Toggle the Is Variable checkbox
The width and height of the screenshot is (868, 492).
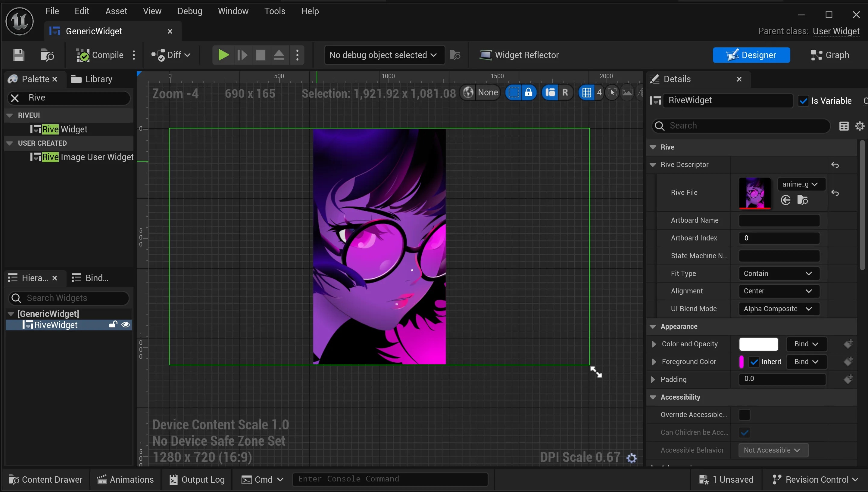804,101
